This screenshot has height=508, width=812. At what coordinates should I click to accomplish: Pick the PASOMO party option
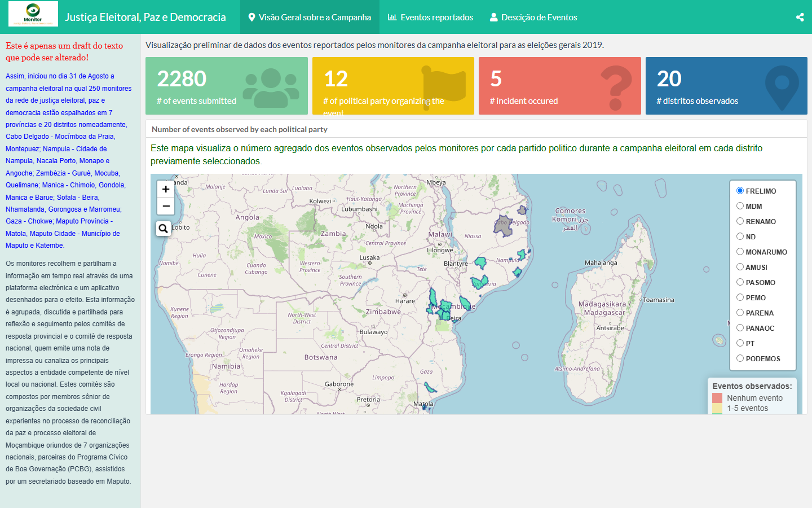pos(740,282)
